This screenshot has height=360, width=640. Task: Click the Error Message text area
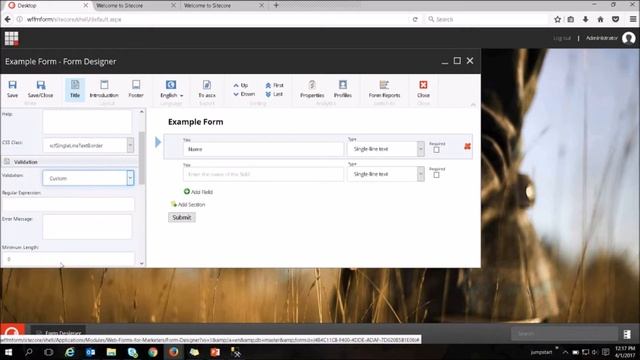pos(87,227)
